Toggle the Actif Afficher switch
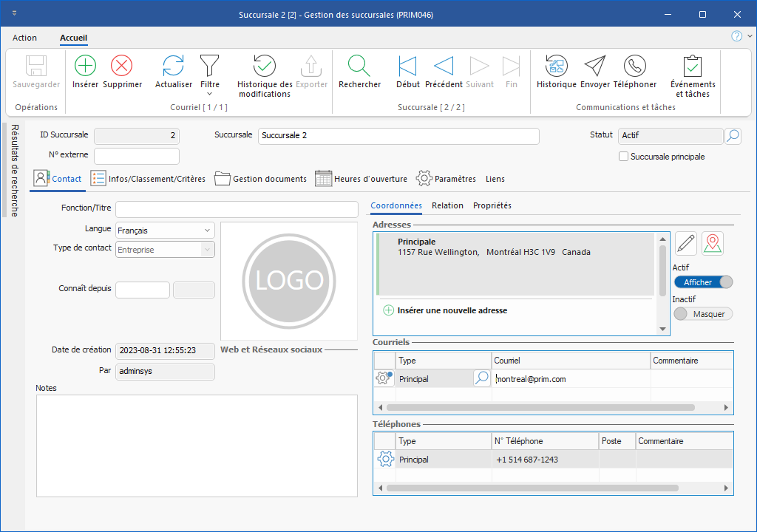The width and height of the screenshot is (757, 532). tap(703, 282)
